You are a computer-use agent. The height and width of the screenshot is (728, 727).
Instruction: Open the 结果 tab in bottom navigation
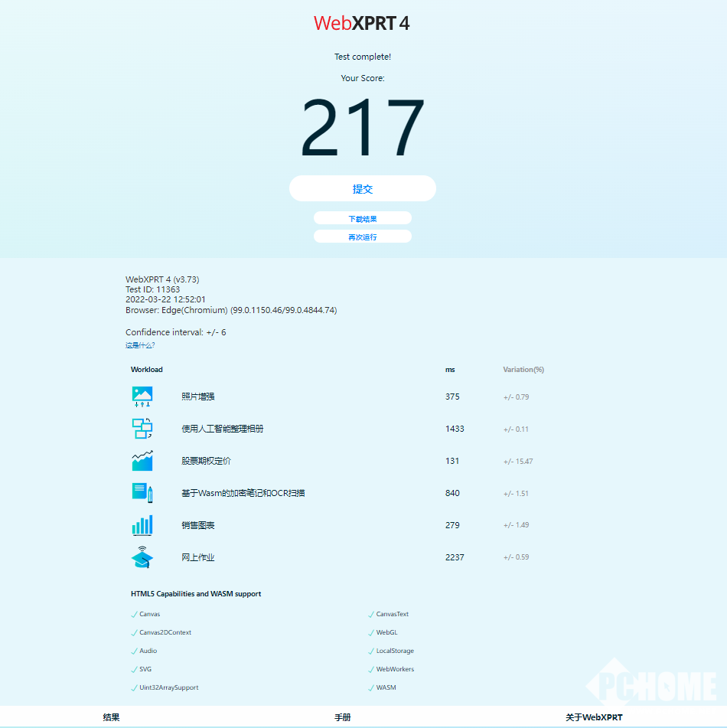pos(112,717)
